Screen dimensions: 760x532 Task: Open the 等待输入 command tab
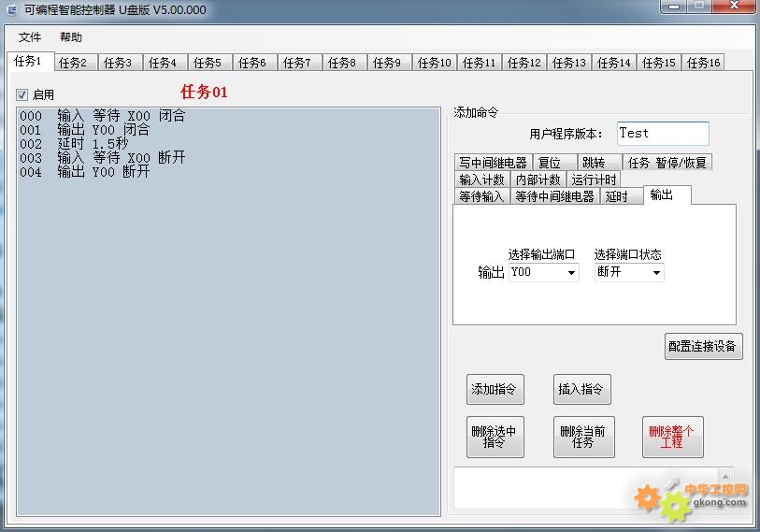tap(481, 196)
